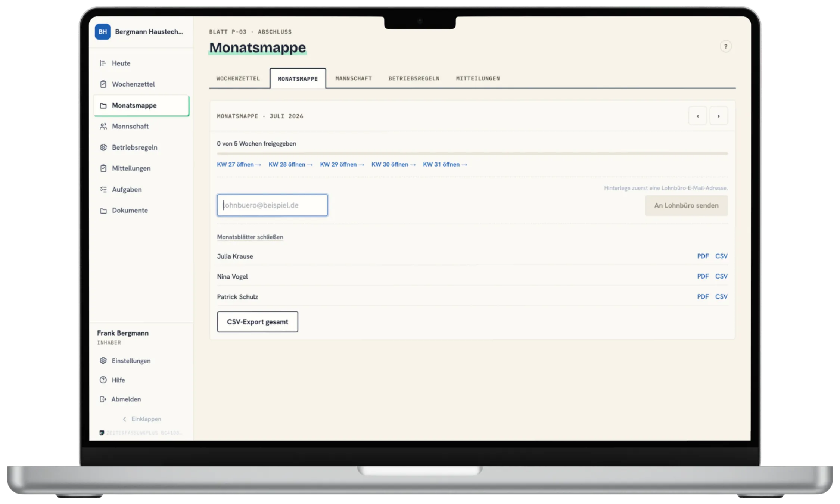Open the Mannschaft people icon in sidebar
This screenshot has width=840, height=504.
point(103,126)
